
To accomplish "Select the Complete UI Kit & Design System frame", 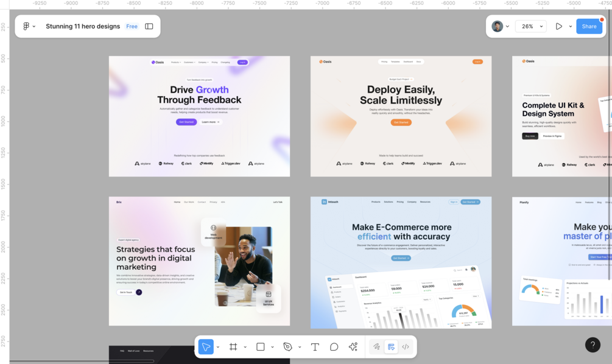I will pyautogui.click(x=562, y=116).
